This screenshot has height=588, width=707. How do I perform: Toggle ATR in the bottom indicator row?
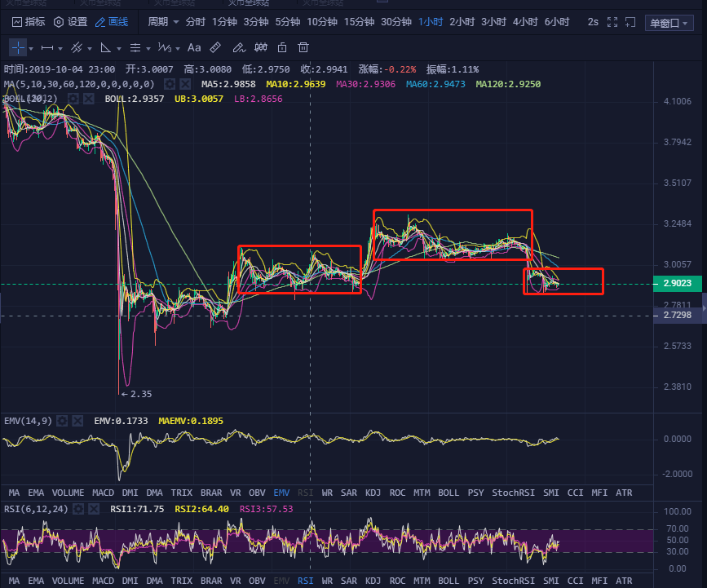coord(624,581)
